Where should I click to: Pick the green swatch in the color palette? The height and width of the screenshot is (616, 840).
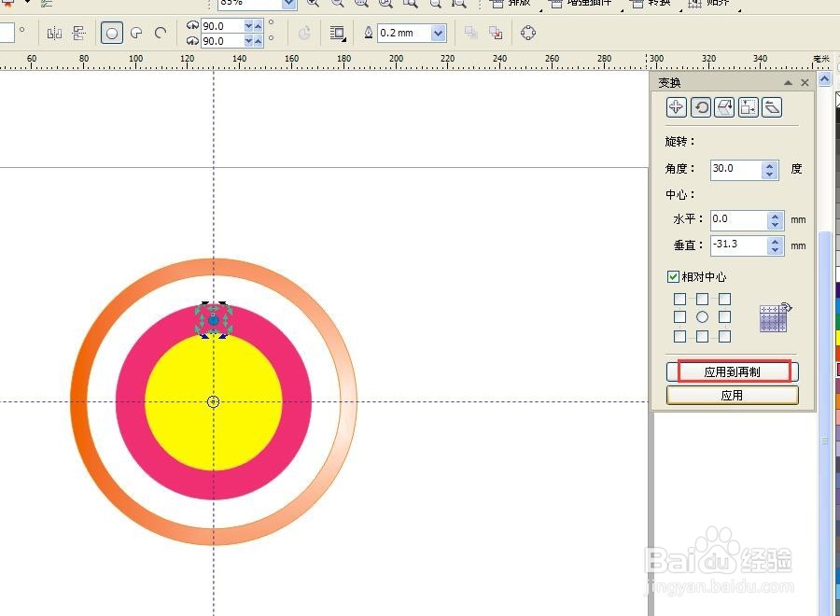837,322
